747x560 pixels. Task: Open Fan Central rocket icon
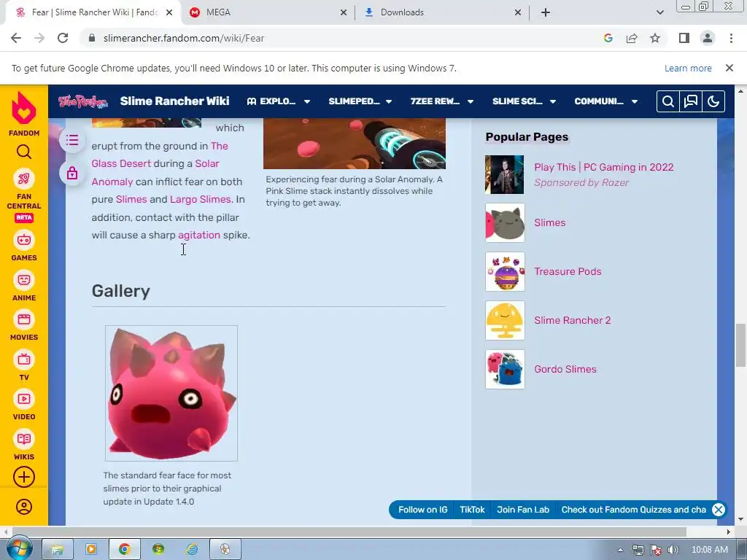point(24,179)
